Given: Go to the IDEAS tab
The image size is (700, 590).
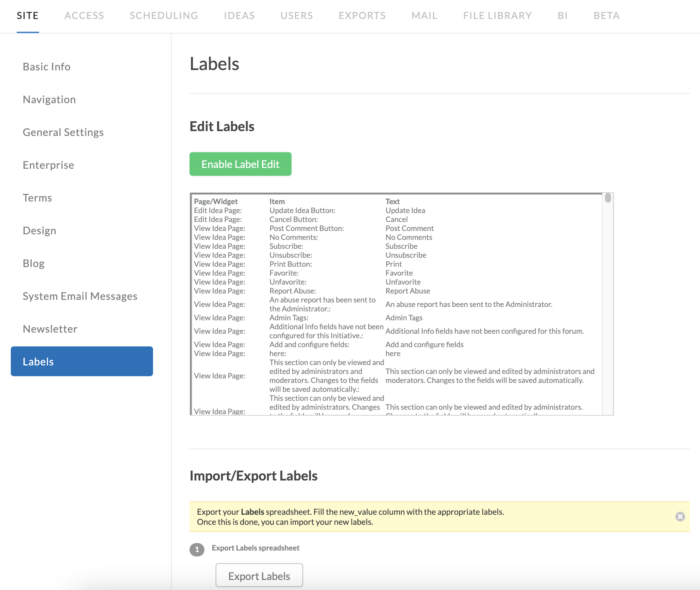Looking at the screenshot, I should click(x=239, y=16).
